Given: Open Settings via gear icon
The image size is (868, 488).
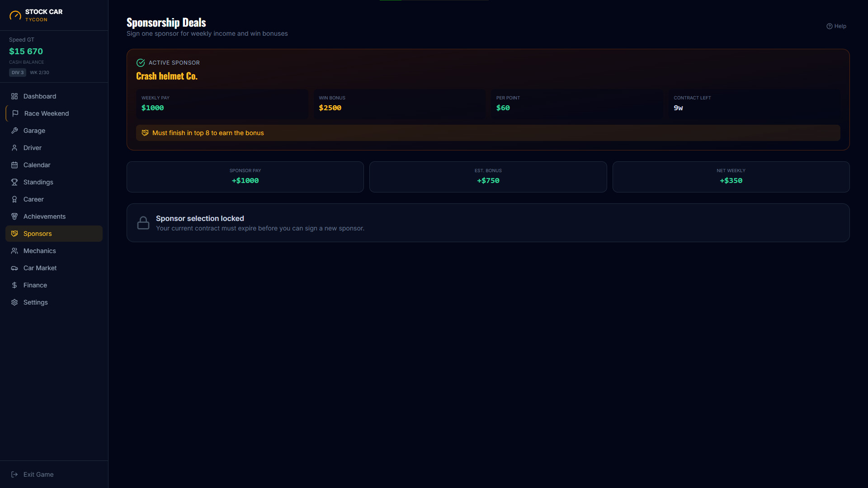Looking at the screenshot, I should [14, 302].
